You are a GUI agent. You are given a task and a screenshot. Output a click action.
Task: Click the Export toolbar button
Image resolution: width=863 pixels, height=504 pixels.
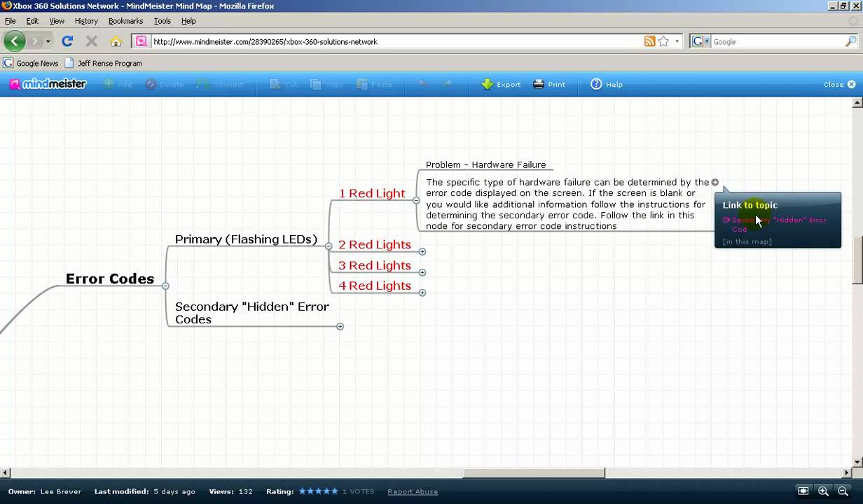pos(501,84)
